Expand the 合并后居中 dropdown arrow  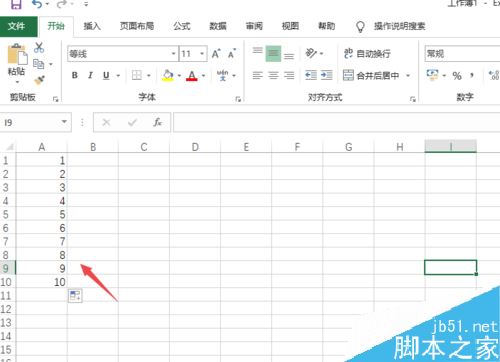(x=408, y=76)
